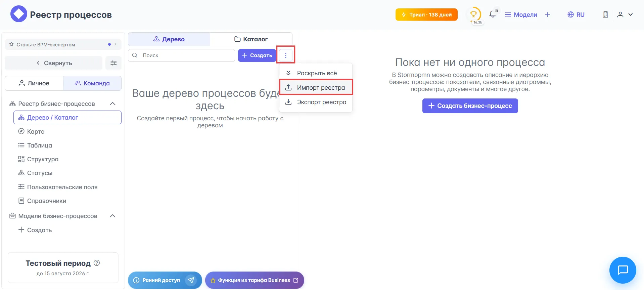Viewport: 644px width, 290px height.
Task: Click the organization building icon
Action: pyautogui.click(x=605, y=14)
